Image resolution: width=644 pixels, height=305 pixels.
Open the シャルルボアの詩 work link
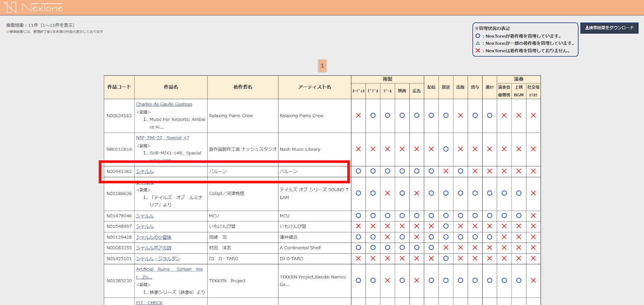153,248
